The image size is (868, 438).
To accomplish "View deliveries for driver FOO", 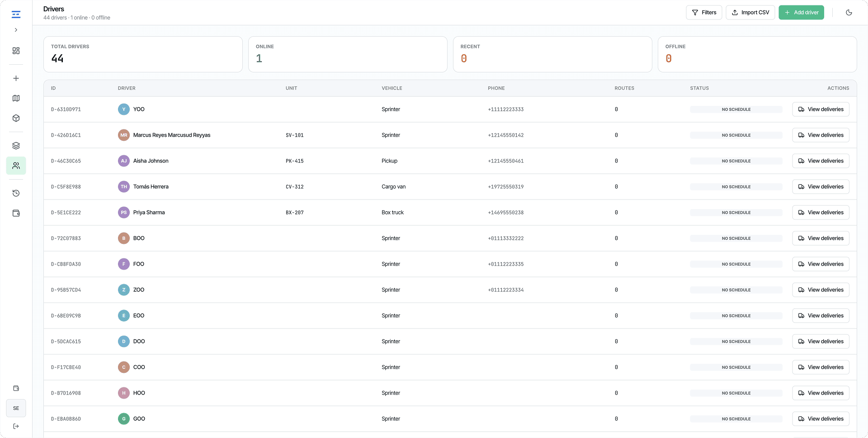I will 821,264.
